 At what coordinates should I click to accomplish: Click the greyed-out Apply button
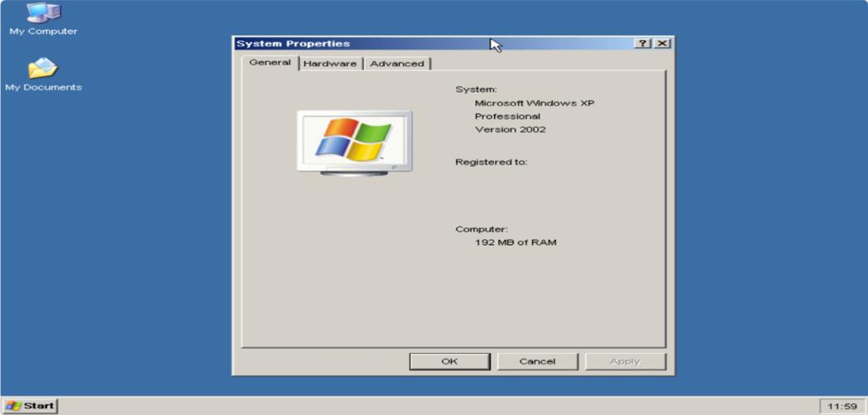click(x=625, y=361)
